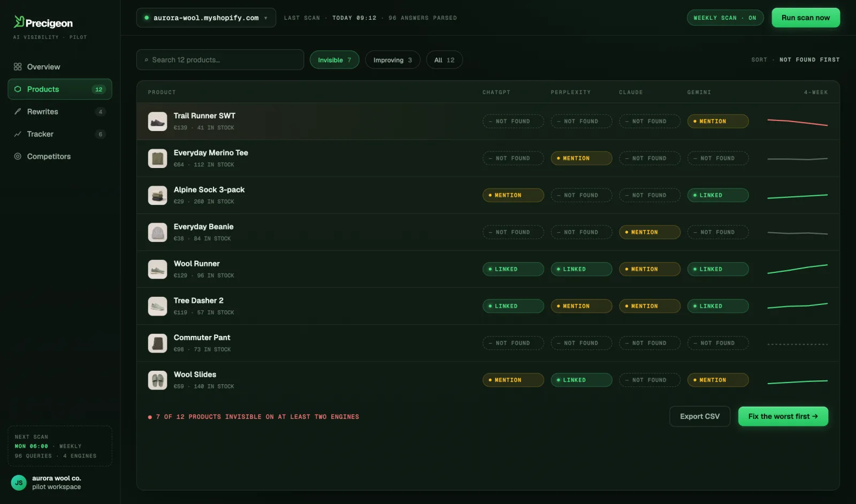View Trail Runner SWT 4-week trend line
The height and width of the screenshot is (504, 856).
[x=798, y=122]
